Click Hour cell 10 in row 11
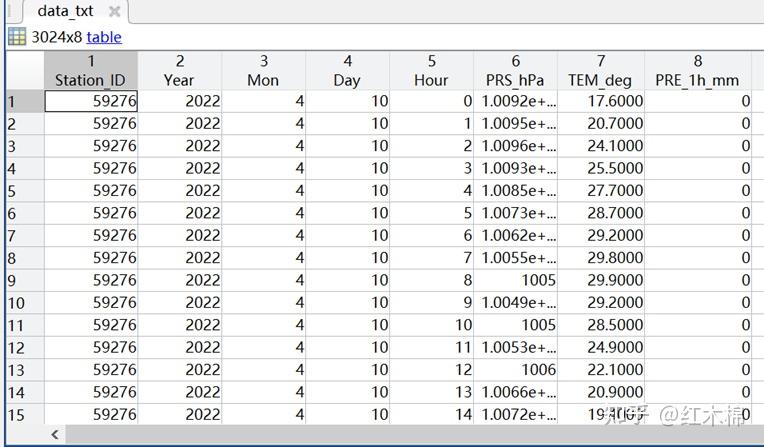764x447 pixels. point(431,326)
